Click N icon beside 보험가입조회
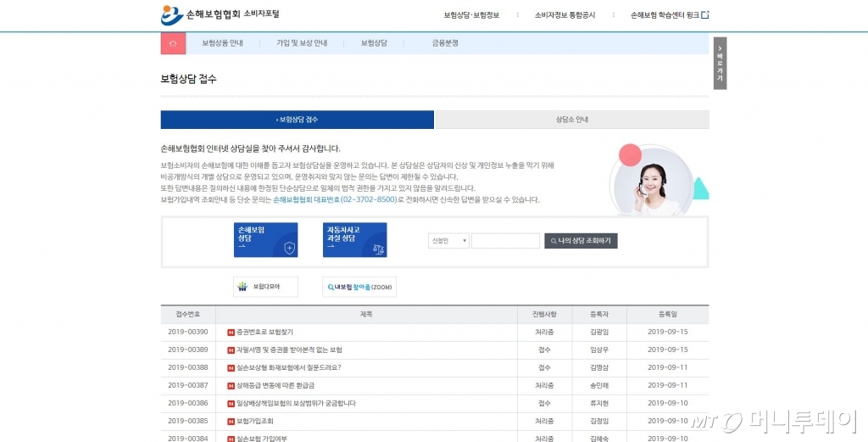Viewport: 868px width, 442px height. click(231, 422)
